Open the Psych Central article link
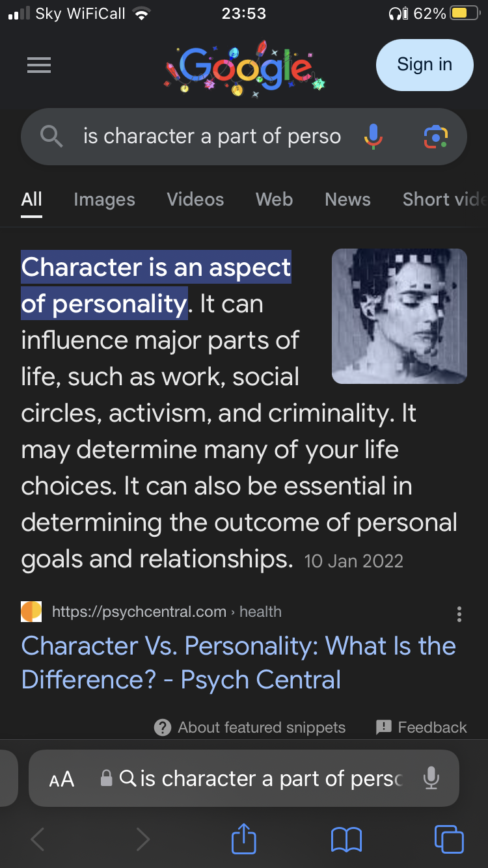Image resolution: width=488 pixels, height=868 pixels. click(238, 662)
